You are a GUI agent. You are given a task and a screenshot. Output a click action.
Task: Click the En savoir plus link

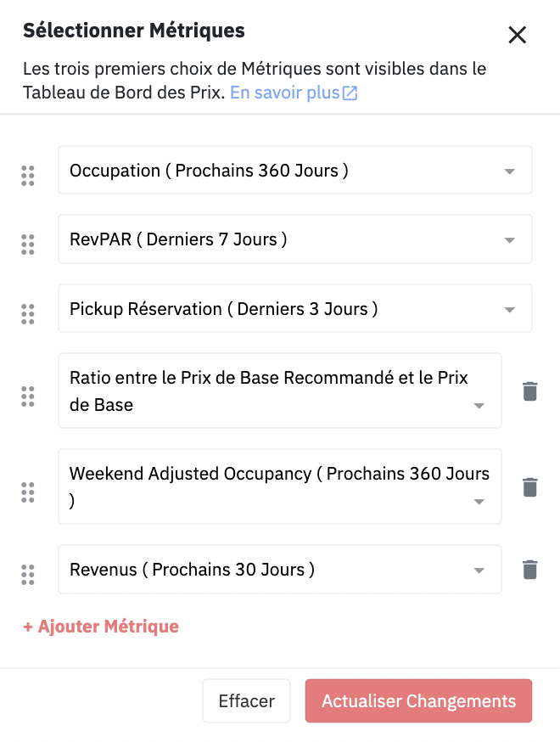[x=285, y=93]
